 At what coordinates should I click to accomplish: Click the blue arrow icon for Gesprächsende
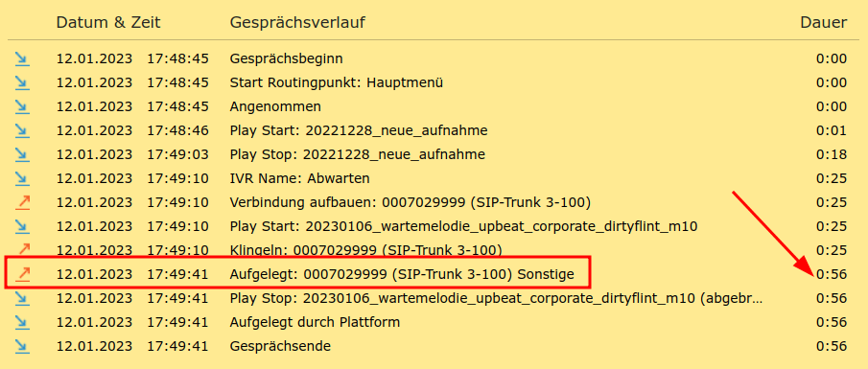22,346
